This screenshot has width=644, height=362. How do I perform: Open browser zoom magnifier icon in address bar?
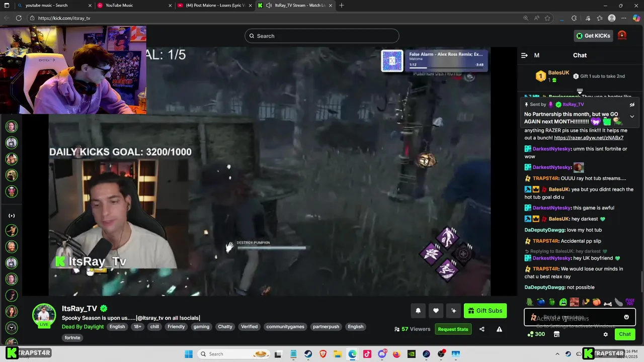526,18
